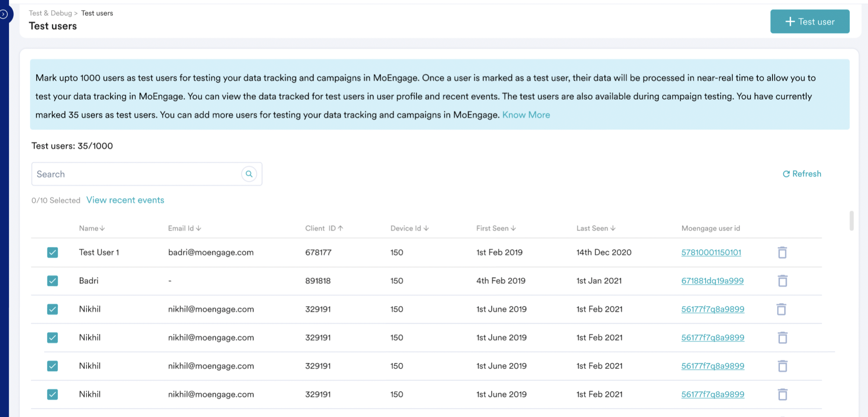Viewport: 868px width, 417px height.
Task: Click the plus Test user button
Action: (x=810, y=22)
